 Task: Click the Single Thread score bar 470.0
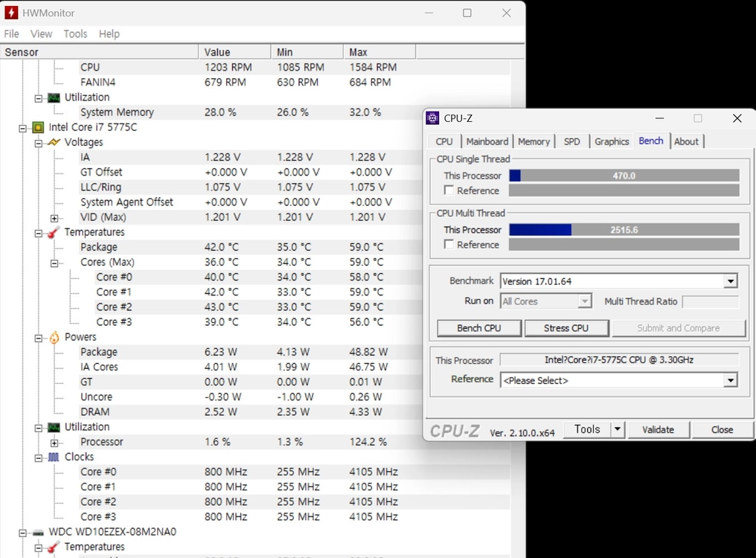click(624, 176)
